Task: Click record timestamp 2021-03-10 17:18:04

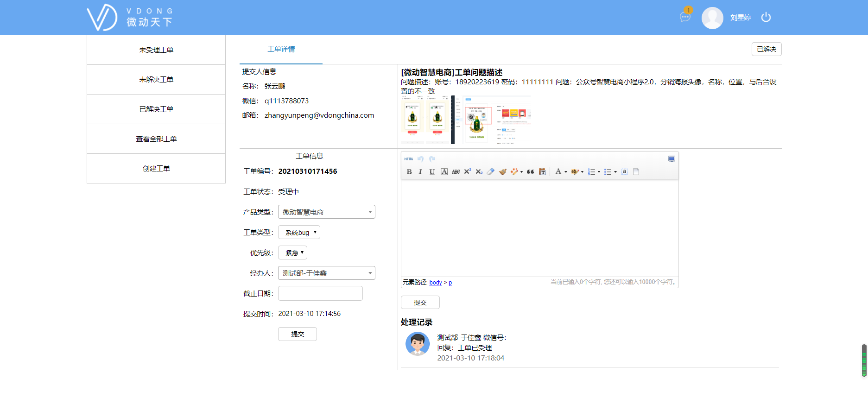Action: click(470, 358)
